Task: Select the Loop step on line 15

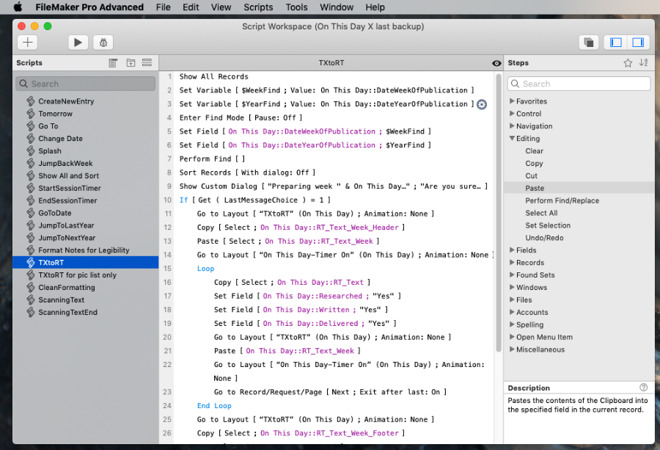Action: click(205, 269)
